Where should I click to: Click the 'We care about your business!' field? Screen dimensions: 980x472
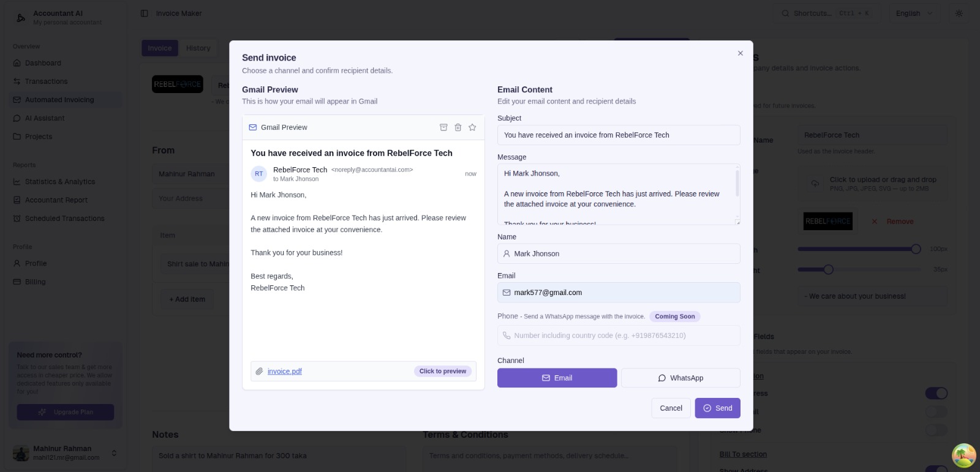[x=872, y=296]
